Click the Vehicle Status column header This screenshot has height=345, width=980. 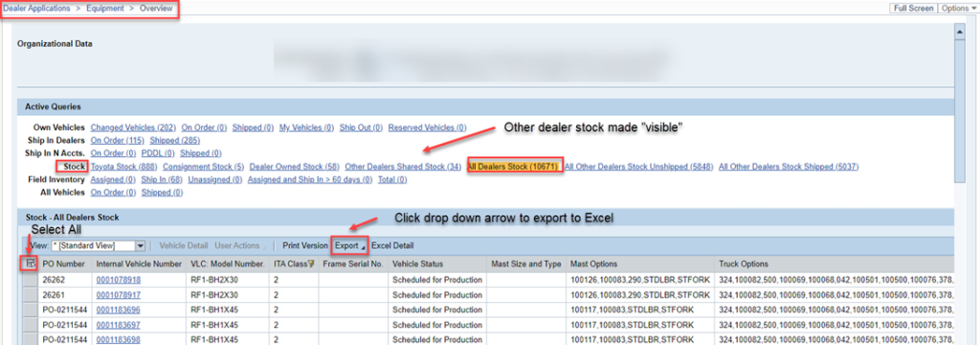(437, 264)
